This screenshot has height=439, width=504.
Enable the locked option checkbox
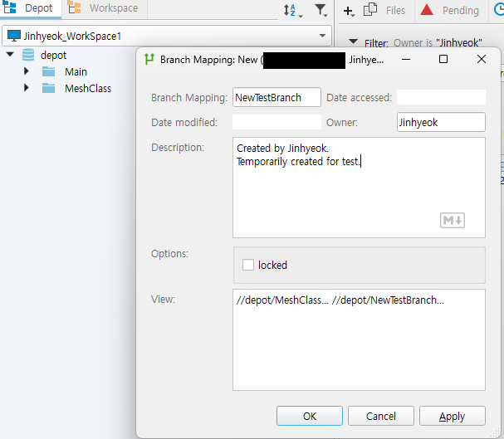click(x=248, y=265)
